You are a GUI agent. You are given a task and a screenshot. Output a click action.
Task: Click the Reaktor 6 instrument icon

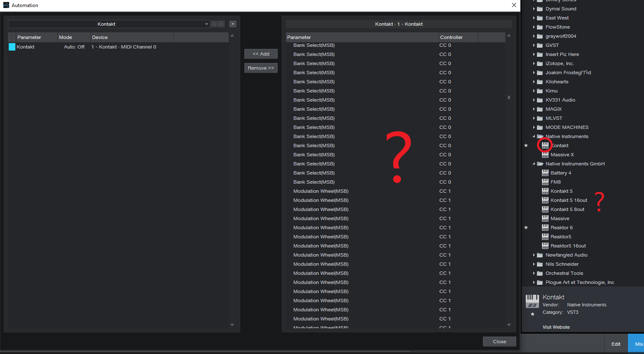545,228
